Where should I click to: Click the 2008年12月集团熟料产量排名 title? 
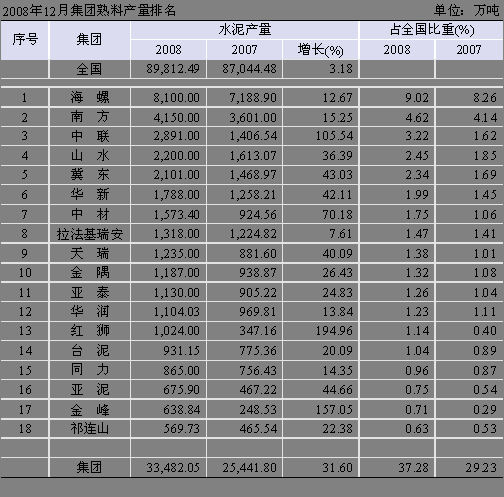pyautogui.click(x=89, y=11)
